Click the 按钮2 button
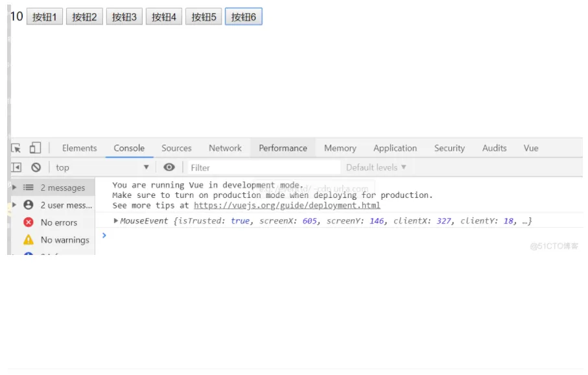 84,17
